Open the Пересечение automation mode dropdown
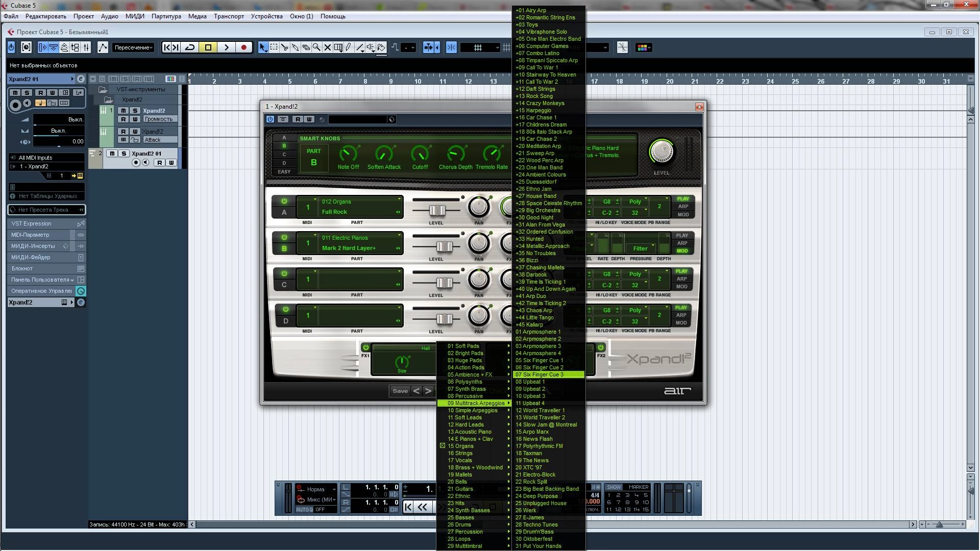This screenshot has width=980, height=551. click(133, 47)
